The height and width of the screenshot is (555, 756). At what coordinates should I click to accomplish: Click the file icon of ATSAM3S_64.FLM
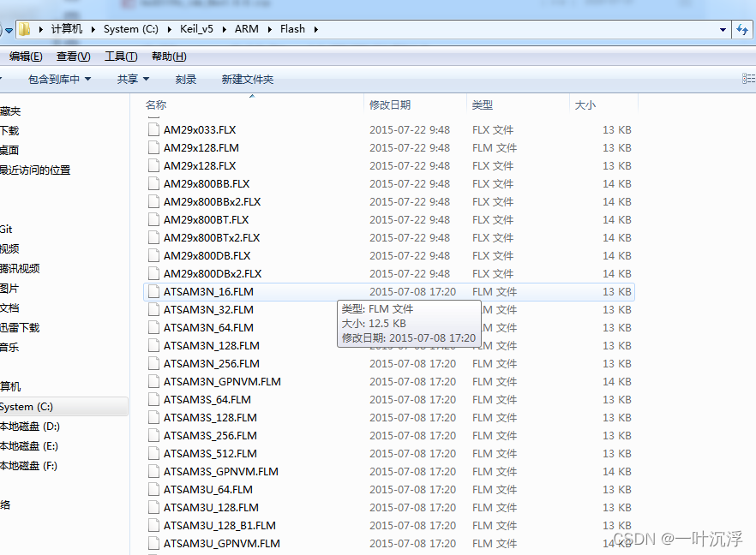pyautogui.click(x=153, y=399)
